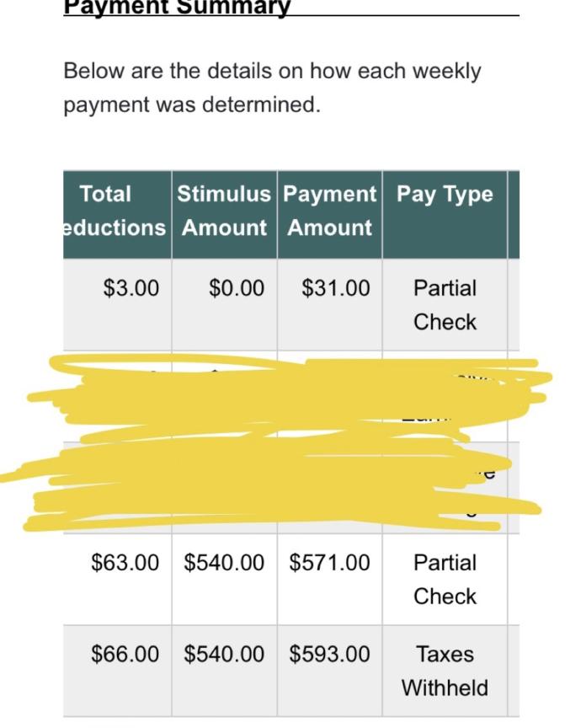
Task: Select the Pay Type column header
Action: [x=445, y=215]
